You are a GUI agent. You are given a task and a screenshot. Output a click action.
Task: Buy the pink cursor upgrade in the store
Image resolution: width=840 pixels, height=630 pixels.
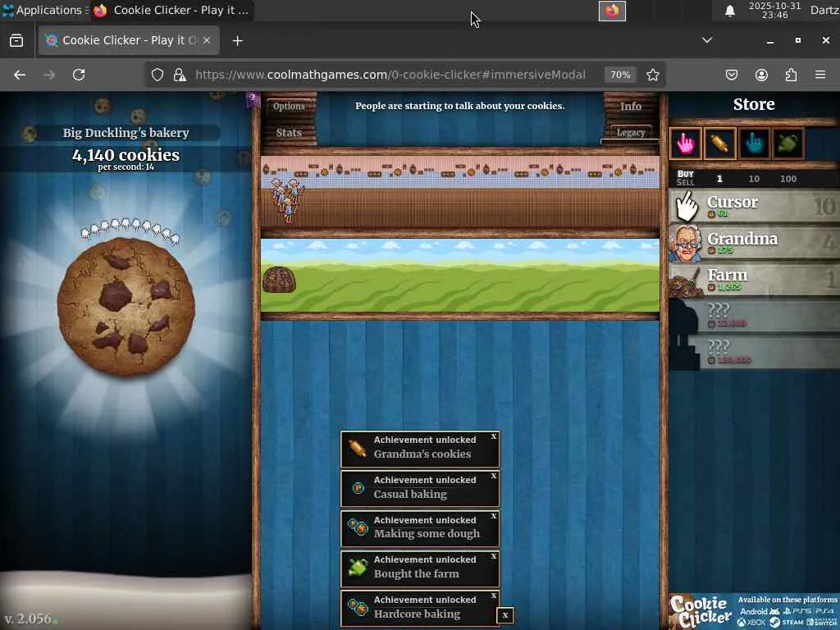coord(686,144)
